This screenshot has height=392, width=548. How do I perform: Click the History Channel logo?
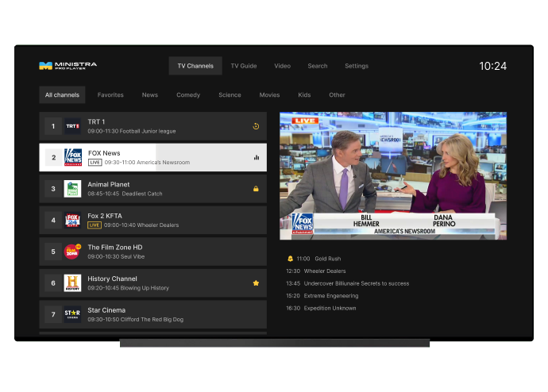(73, 283)
